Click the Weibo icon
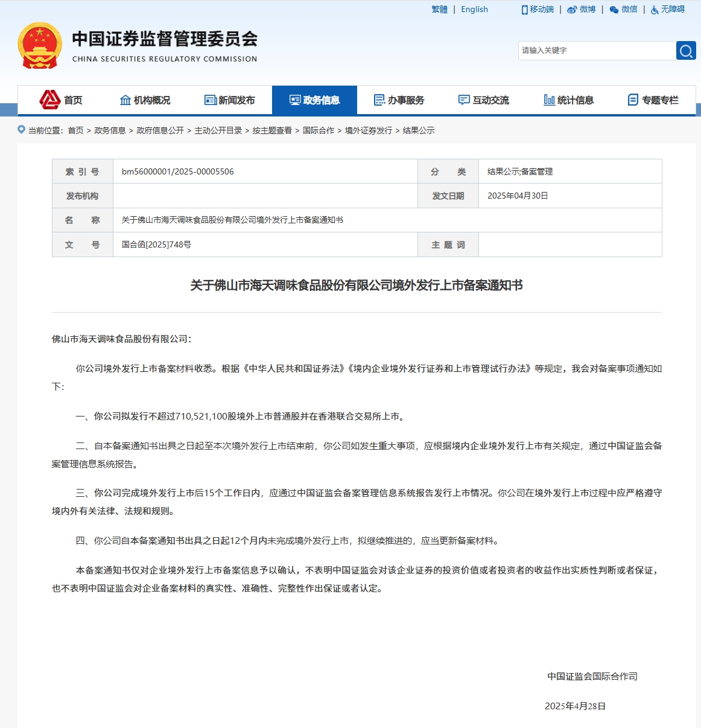 pos(572,10)
